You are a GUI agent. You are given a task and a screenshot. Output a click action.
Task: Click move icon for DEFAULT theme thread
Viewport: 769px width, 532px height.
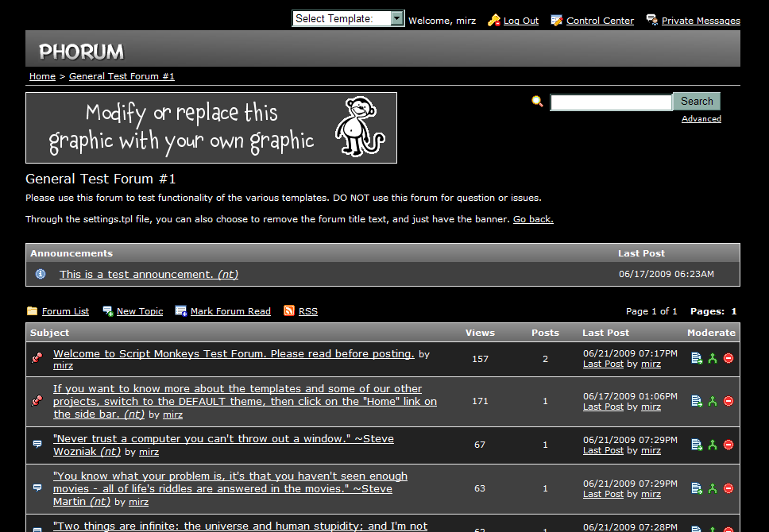[x=697, y=401]
